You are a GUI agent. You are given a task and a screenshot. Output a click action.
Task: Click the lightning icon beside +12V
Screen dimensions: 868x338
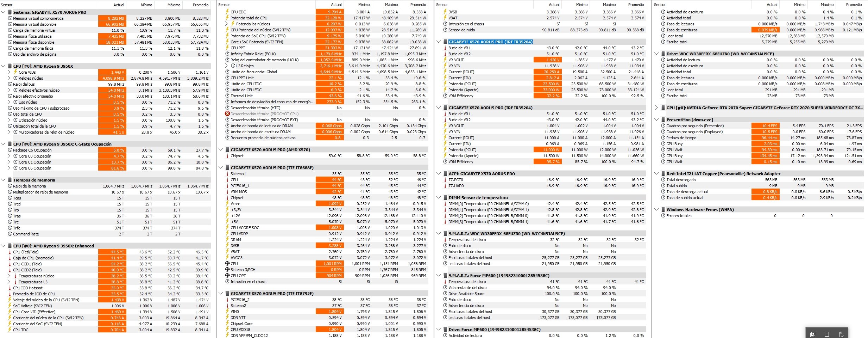[227, 216]
